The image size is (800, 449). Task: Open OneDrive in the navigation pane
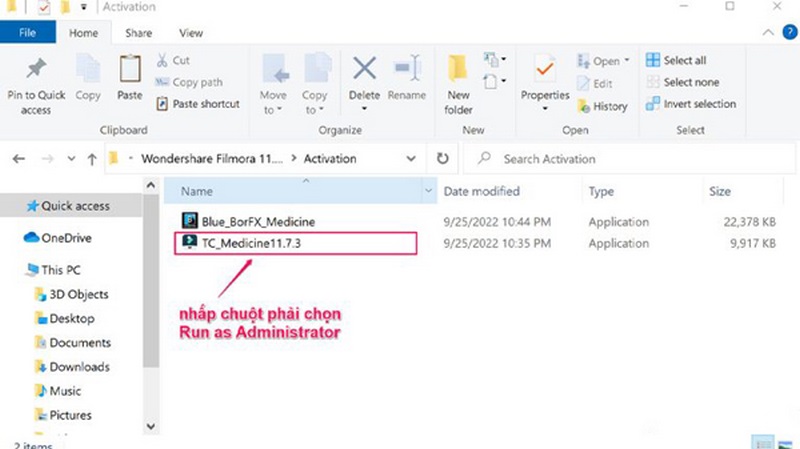(58, 238)
